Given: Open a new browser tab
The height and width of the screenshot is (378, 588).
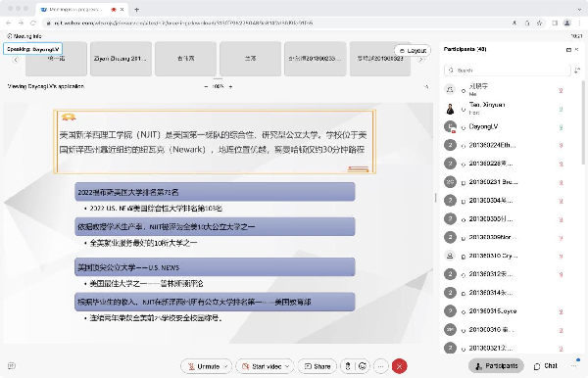Looking at the screenshot, I should point(136,10).
